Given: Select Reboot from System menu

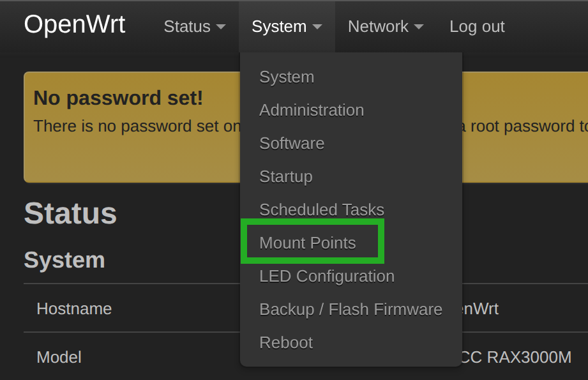Looking at the screenshot, I should (x=286, y=342).
